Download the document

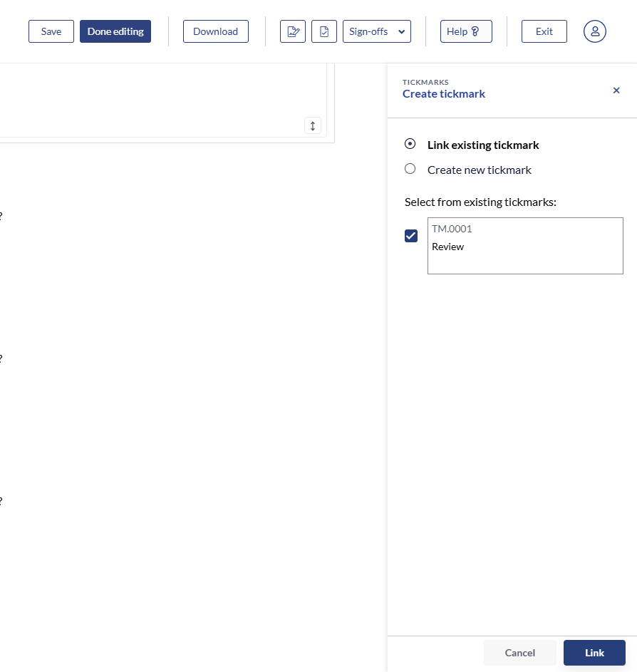215,31
